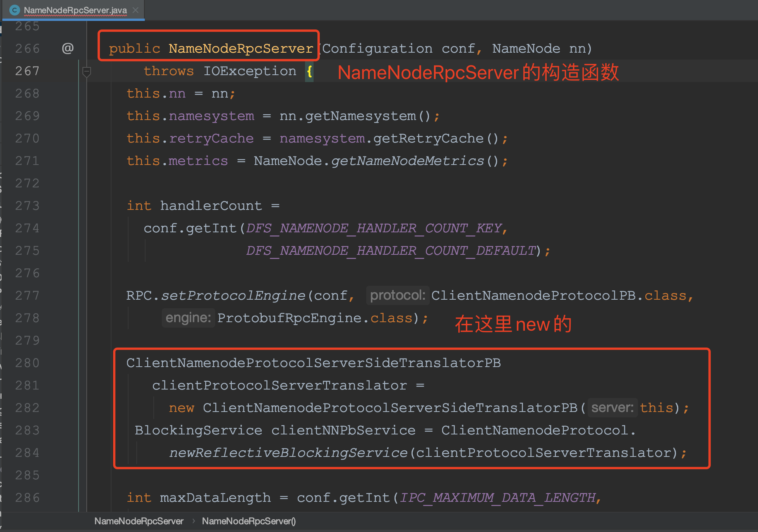Click the 'protocol:' inline parameter hint

pyautogui.click(x=398, y=295)
